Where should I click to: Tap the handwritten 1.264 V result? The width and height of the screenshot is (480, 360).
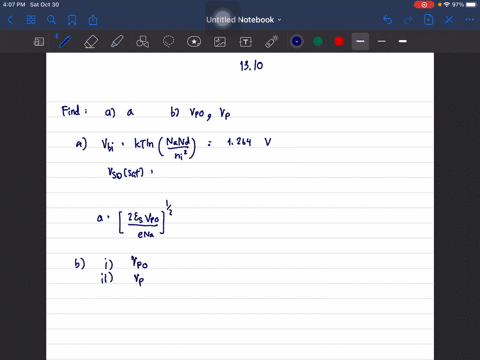249,142
